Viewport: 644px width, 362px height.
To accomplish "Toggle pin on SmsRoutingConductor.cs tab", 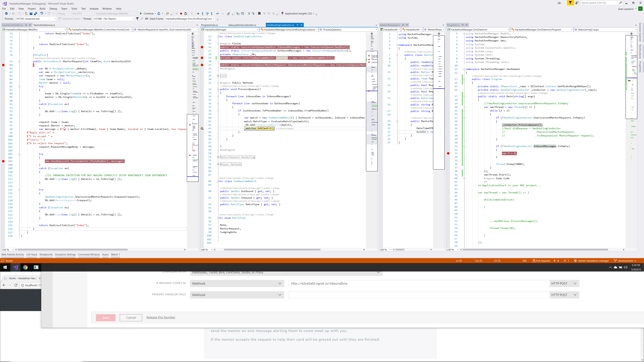I will pos(297,25).
